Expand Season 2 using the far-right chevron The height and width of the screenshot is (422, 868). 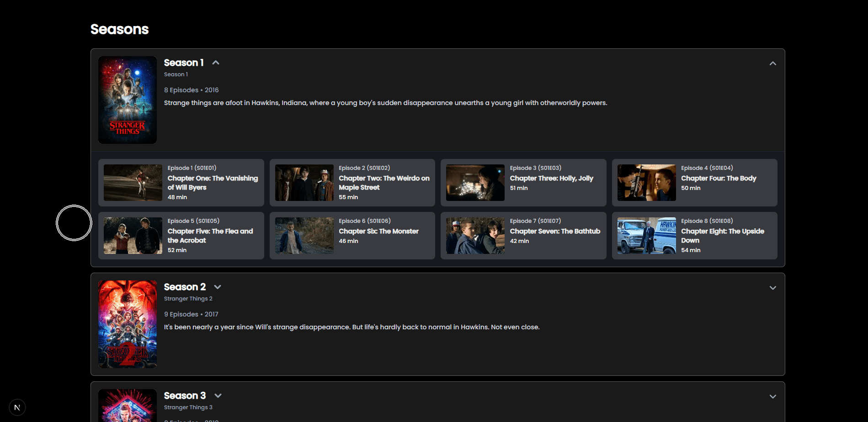point(772,288)
